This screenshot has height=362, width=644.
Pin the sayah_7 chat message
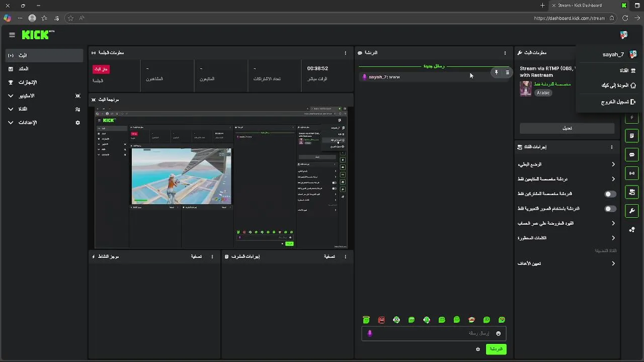496,73
